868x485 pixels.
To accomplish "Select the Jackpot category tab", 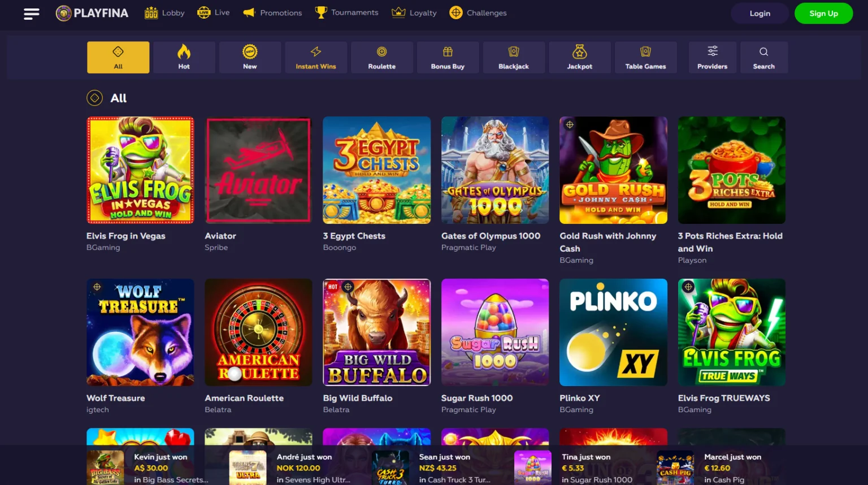I will (580, 57).
